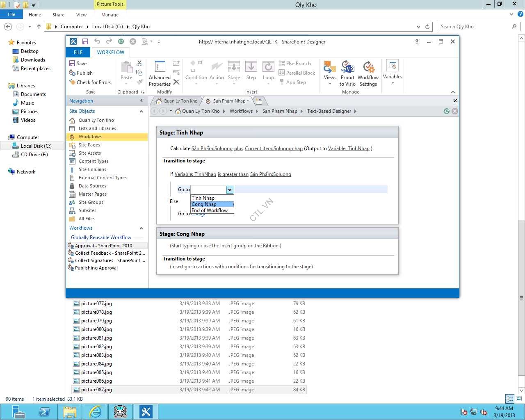This screenshot has height=420, width=525.
Task: Run Check for Errors
Action: pyautogui.click(x=90, y=82)
